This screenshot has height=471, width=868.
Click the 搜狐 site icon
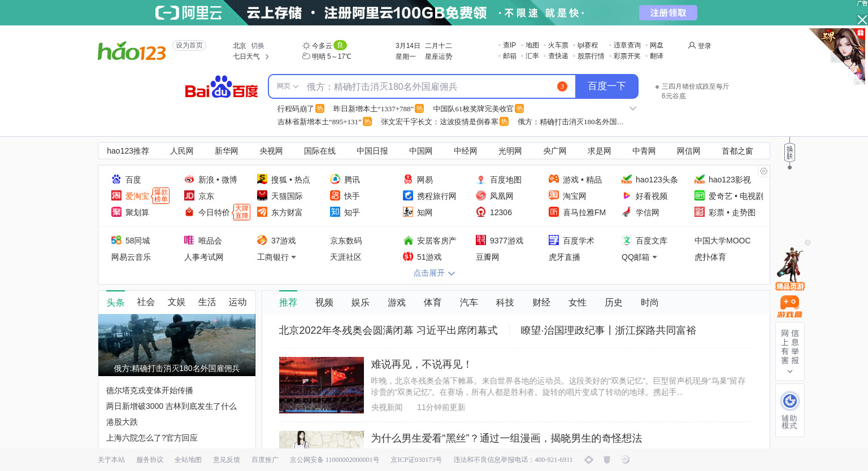(x=262, y=179)
